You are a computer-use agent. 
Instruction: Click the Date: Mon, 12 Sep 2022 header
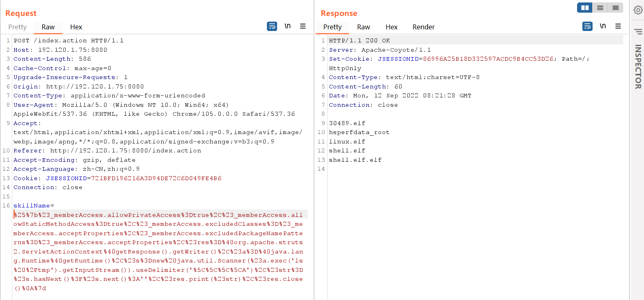400,96
